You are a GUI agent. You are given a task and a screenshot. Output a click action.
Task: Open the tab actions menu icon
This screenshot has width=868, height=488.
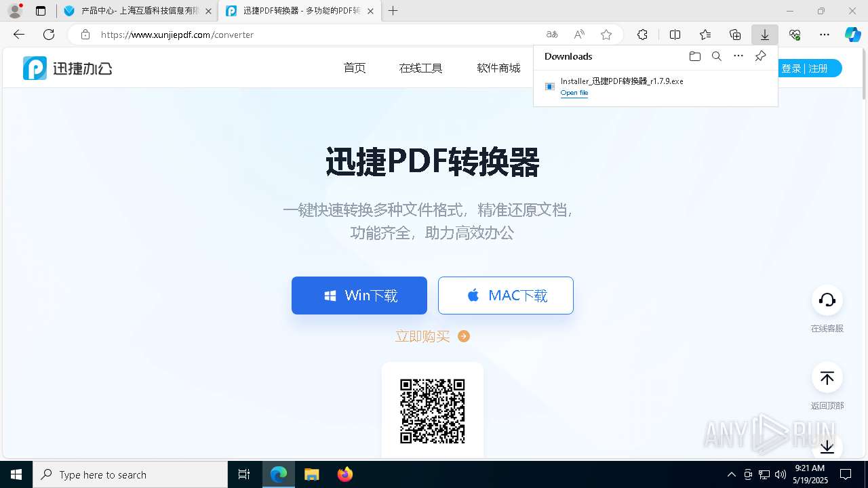click(x=41, y=11)
